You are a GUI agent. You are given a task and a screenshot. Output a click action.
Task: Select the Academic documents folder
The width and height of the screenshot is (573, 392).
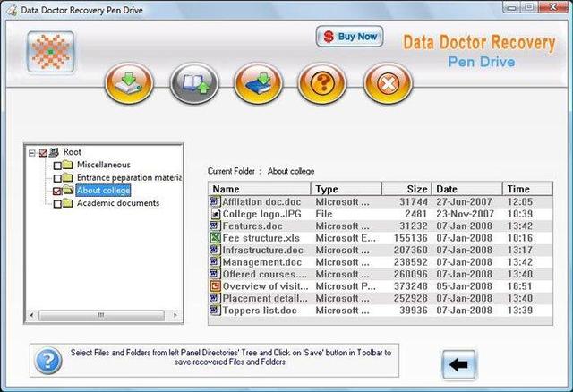pos(118,203)
